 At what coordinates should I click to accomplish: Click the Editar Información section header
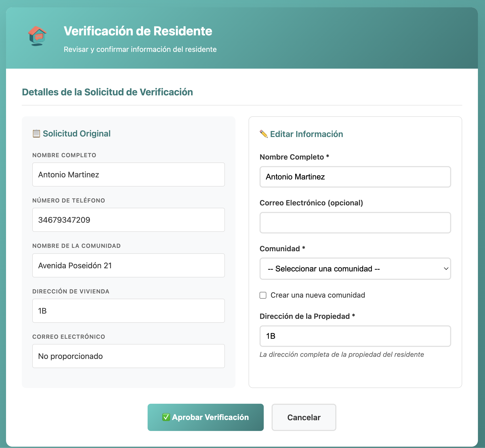pyautogui.click(x=306, y=134)
